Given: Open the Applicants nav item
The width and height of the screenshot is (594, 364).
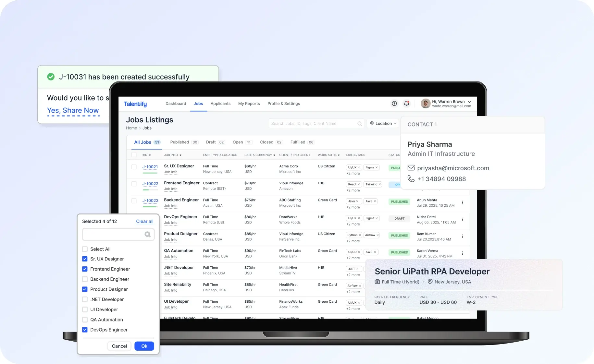Looking at the screenshot, I should 220,104.
